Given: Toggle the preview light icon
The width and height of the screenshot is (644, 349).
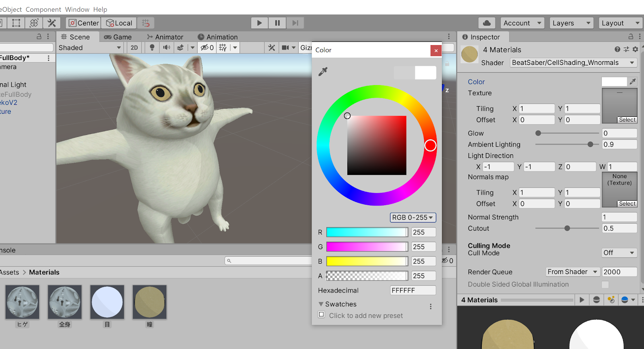Looking at the screenshot, I should coord(611,300).
